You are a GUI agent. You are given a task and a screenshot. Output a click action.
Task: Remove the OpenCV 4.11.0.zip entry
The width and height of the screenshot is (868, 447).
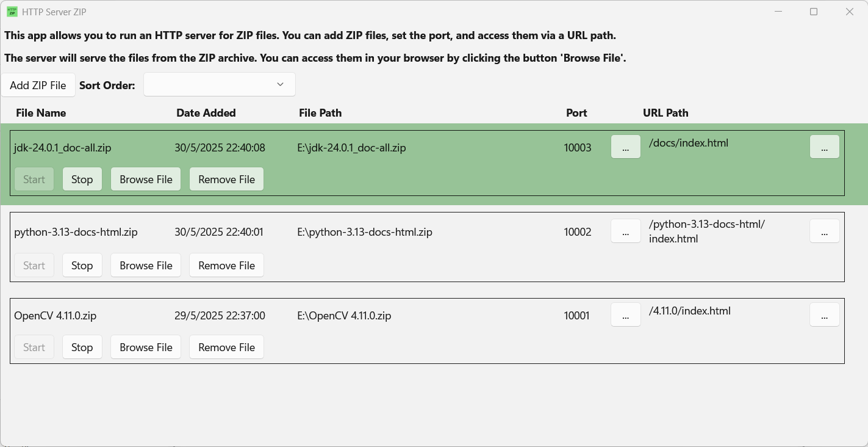[x=226, y=347]
